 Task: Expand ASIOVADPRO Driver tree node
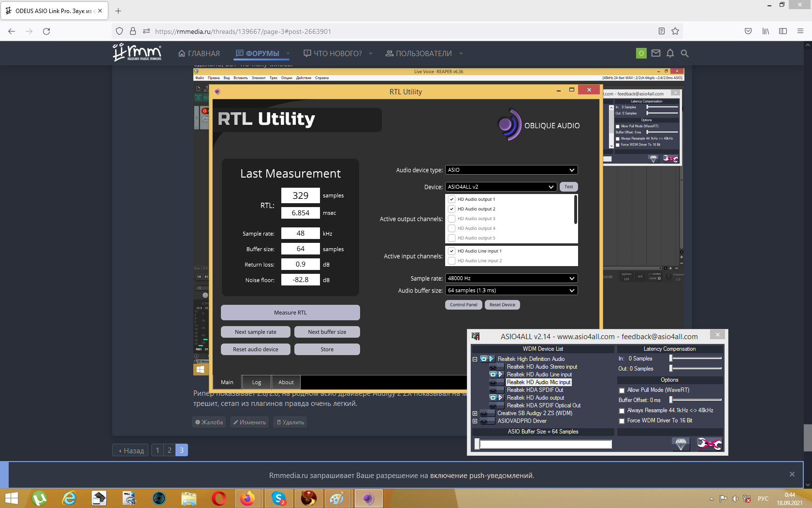(x=475, y=421)
